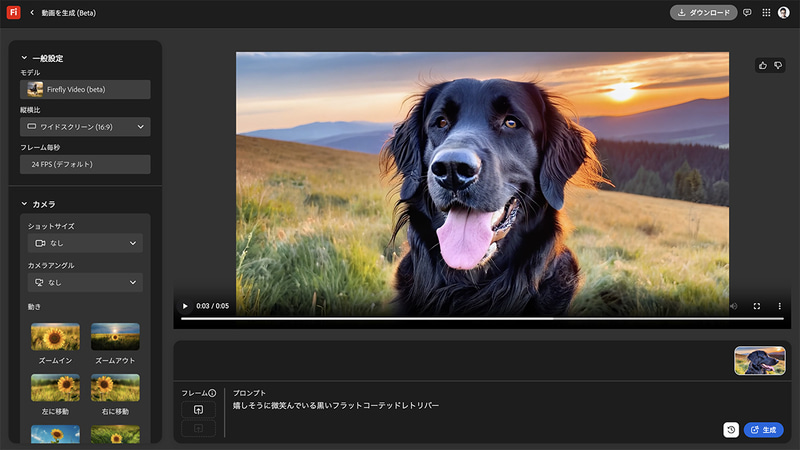Give the video a thumbs down
Image resolution: width=800 pixels, height=450 pixels.
pyautogui.click(x=778, y=65)
